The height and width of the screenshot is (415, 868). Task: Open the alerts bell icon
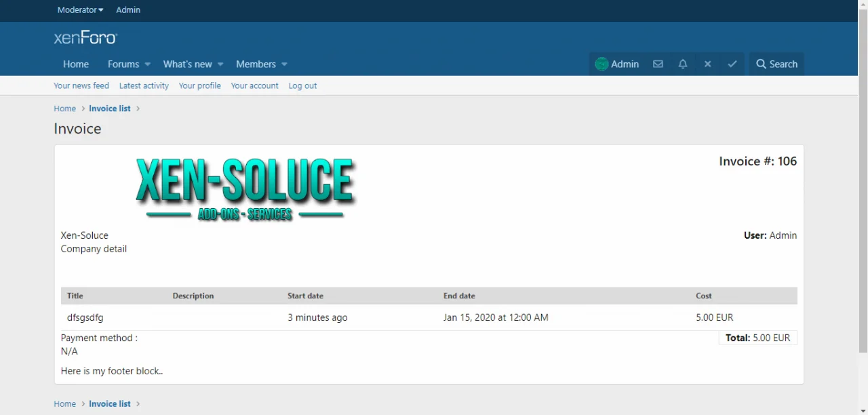pyautogui.click(x=683, y=64)
